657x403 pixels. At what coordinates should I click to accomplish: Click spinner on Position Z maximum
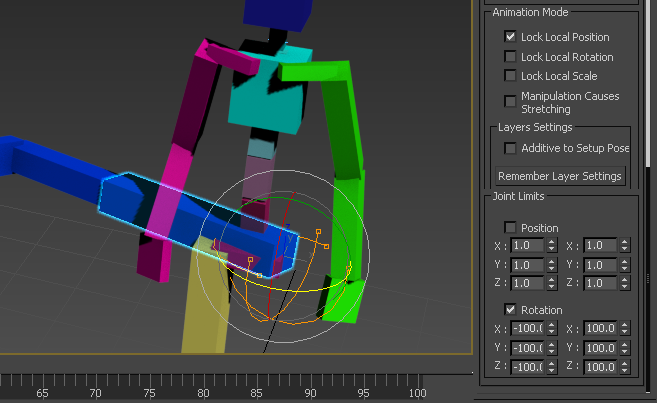tap(625, 283)
